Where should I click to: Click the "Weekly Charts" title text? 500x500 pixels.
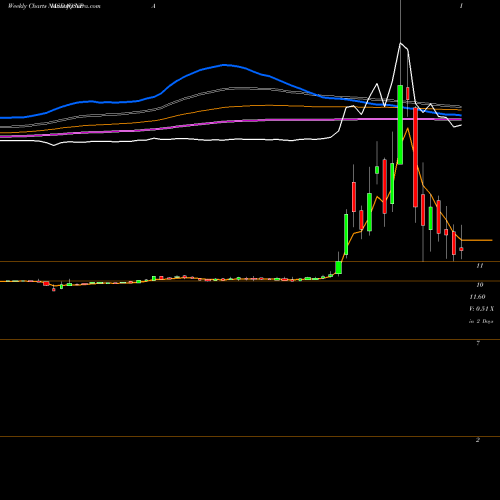pyautogui.click(x=28, y=6)
